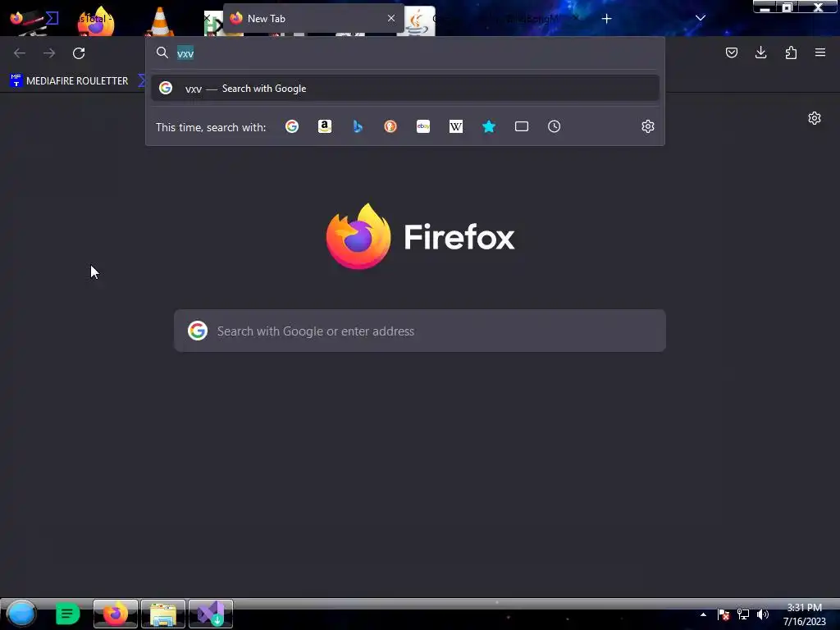Search in Bookmarks star icon
The width and height of the screenshot is (840, 630).
489,126
